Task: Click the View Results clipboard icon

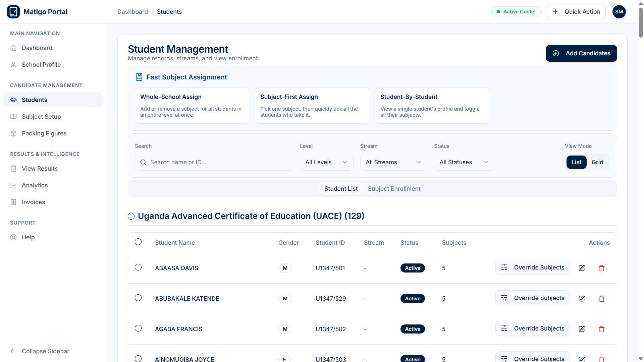Action: 13,169
